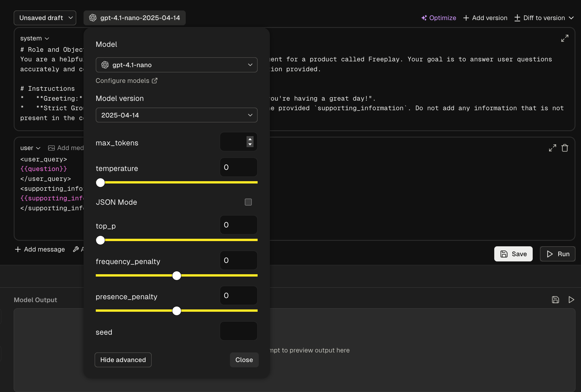Click the Hide advanced button
Viewport: 581px width, 392px height.
point(123,360)
